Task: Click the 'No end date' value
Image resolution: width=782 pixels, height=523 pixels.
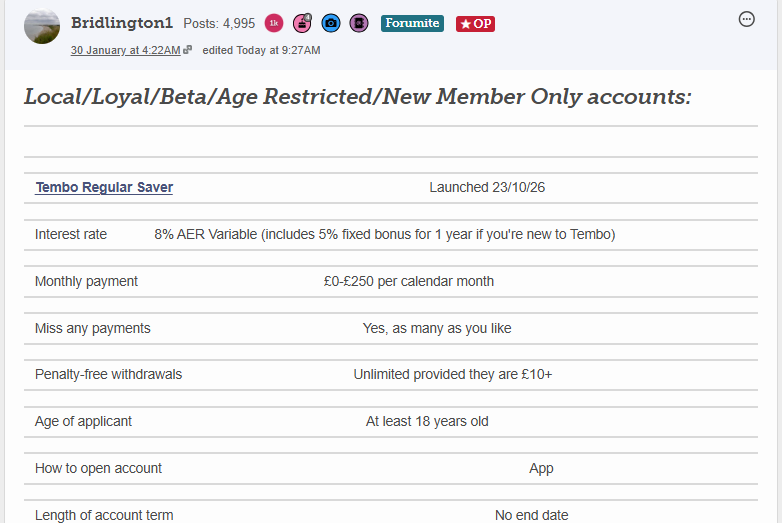Action: 532,515
